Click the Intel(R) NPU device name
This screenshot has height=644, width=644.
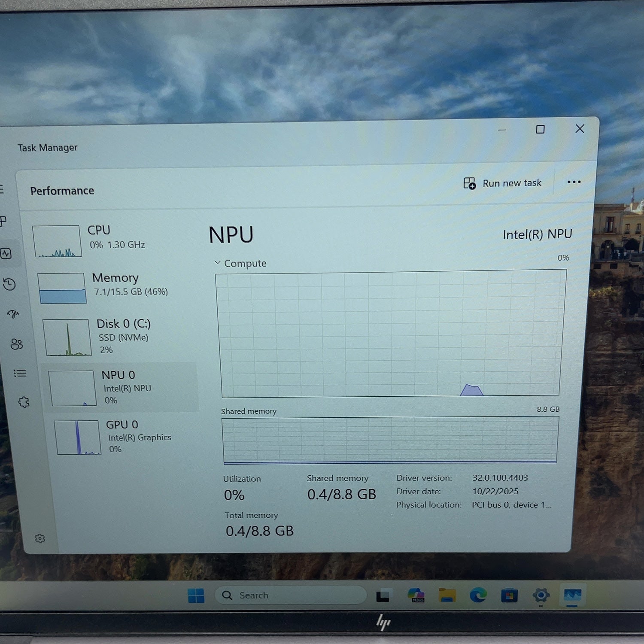(x=537, y=234)
